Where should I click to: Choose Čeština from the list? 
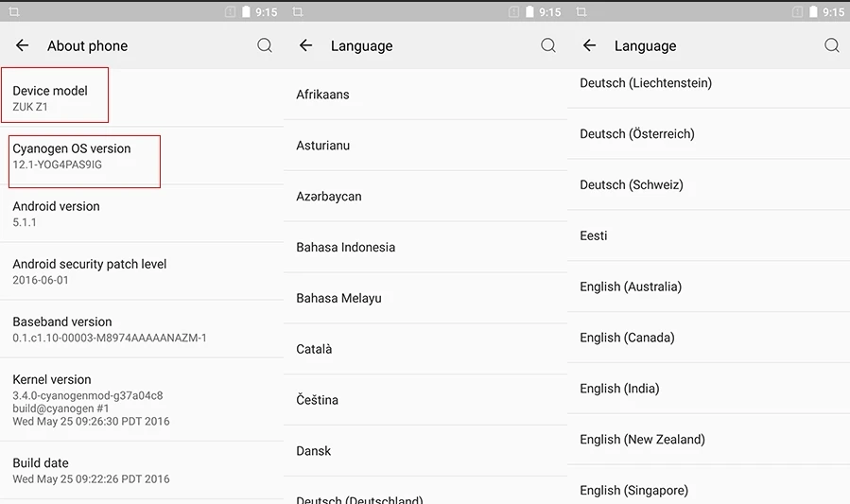tap(425, 400)
